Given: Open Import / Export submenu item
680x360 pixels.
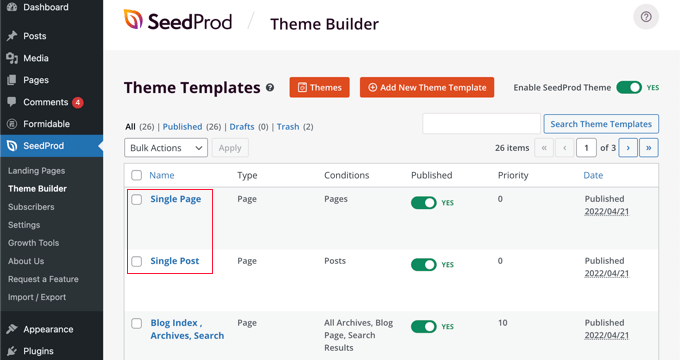Looking at the screenshot, I should pyautogui.click(x=37, y=297).
